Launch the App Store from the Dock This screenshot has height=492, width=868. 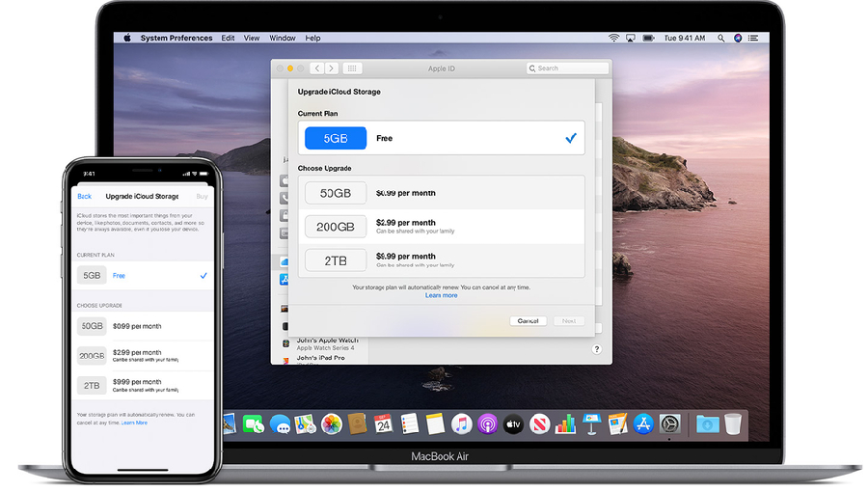click(x=643, y=424)
